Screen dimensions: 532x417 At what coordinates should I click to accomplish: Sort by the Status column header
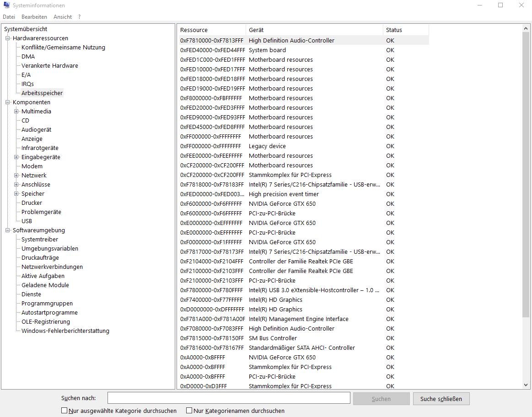[406, 30]
